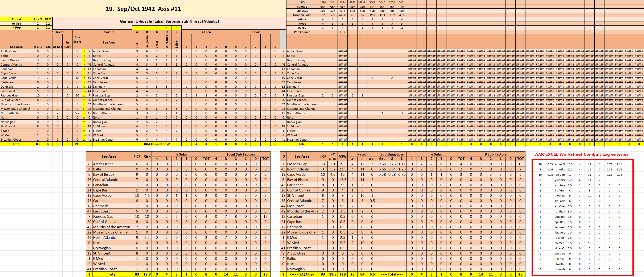Select UID cell "4844"
Viewport: 644px width, 277px height.
(x=343, y=2)
